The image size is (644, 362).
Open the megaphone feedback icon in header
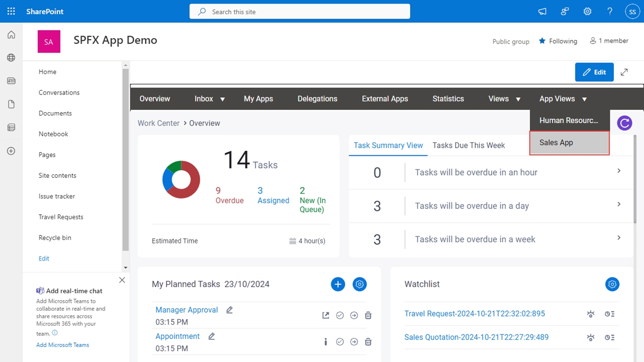click(x=542, y=11)
